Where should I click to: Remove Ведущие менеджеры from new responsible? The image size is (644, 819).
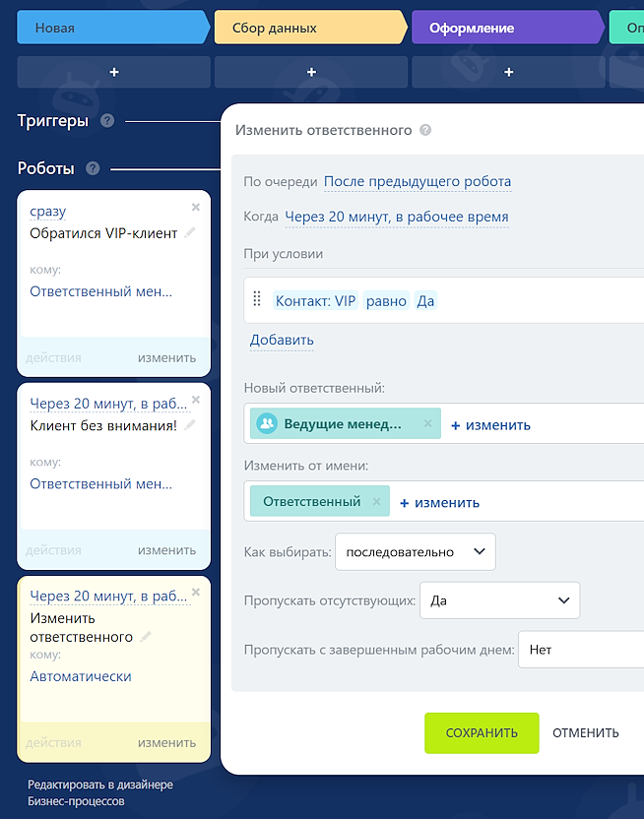tap(427, 423)
